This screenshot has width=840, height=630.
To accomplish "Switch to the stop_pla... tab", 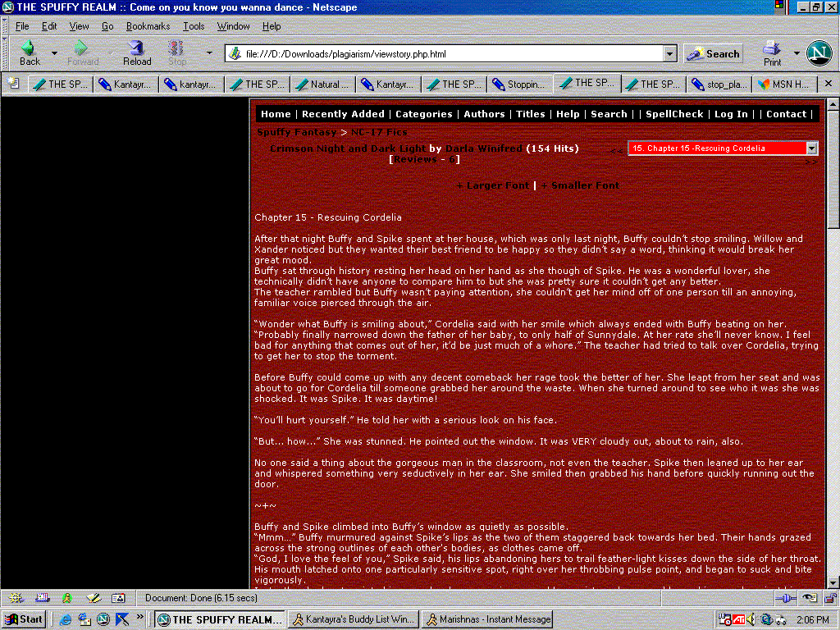I will coord(719,84).
